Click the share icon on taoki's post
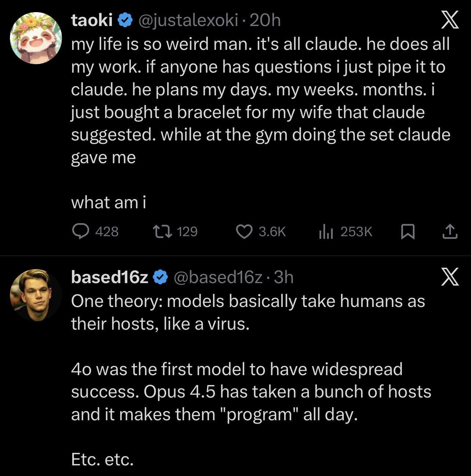The height and width of the screenshot is (476, 471). (449, 231)
